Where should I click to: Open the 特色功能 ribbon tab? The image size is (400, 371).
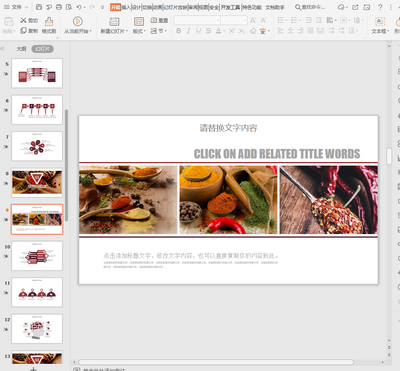252,7
